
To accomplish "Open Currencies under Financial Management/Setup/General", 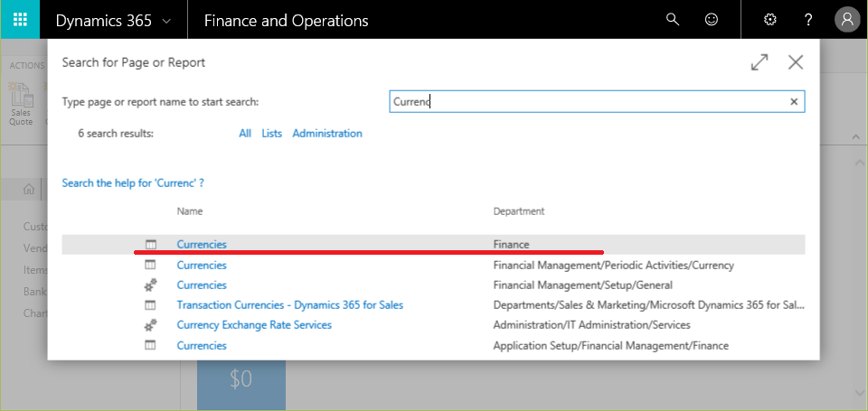I will coord(202,285).
